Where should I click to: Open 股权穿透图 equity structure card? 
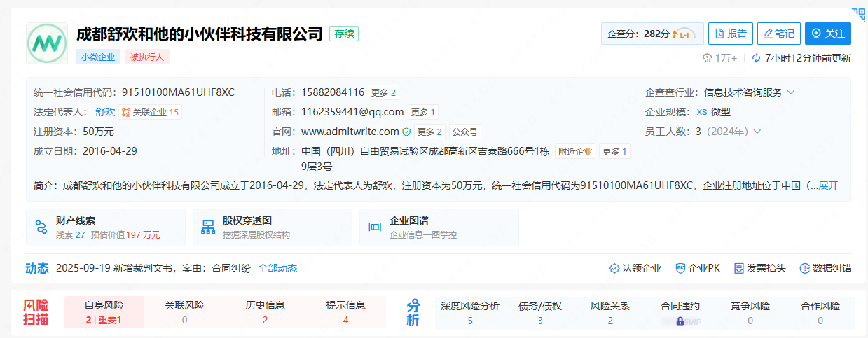[x=272, y=227]
